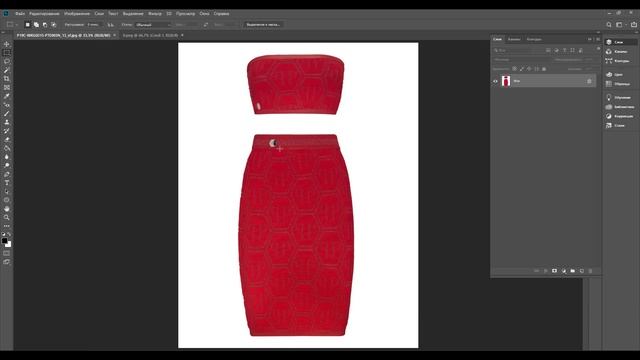Select the Magic Wand tool
Viewport: 640px width, 360px height.
(x=7, y=70)
